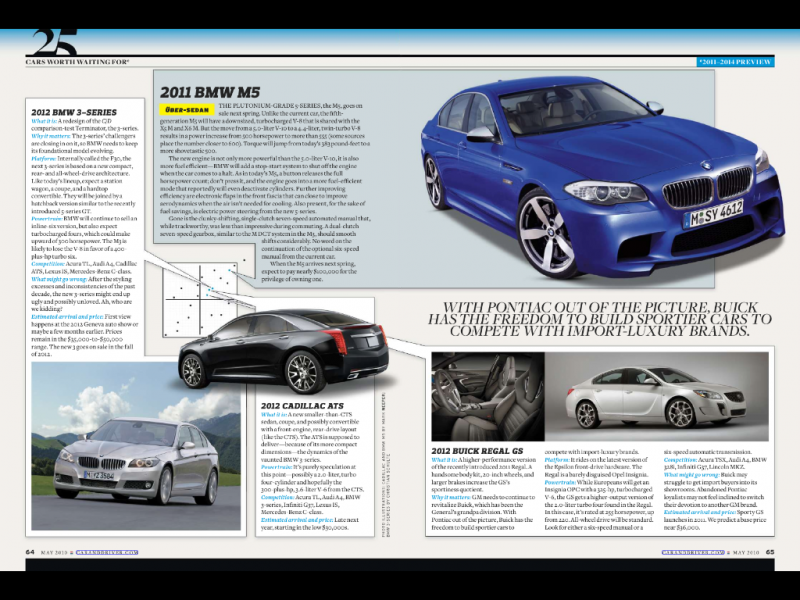Click the large 25 number at top left
Screen dimensions: 800x600
pyautogui.click(x=53, y=41)
